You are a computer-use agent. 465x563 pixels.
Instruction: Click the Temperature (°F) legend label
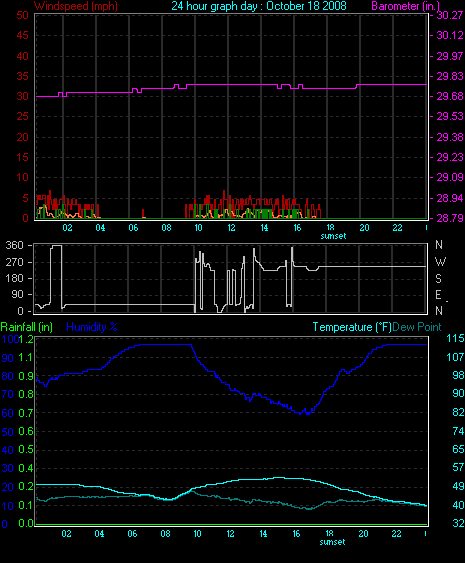352,327
